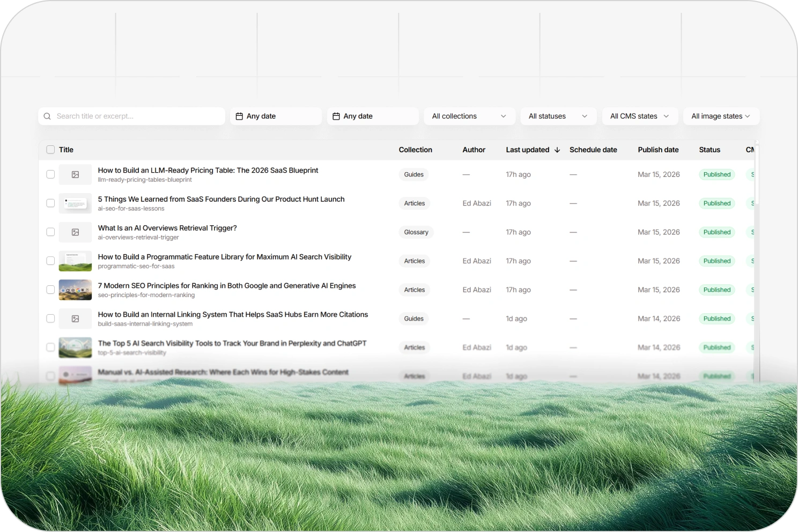Select all rows with the header checkbox
Image resolution: width=798 pixels, height=532 pixels.
[x=50, y=150]
